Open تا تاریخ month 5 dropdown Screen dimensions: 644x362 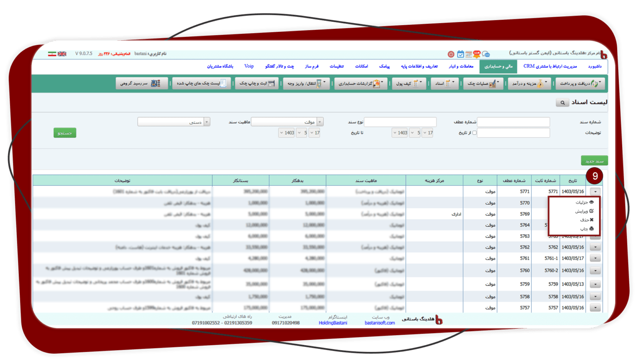click(x=302, y=133)
